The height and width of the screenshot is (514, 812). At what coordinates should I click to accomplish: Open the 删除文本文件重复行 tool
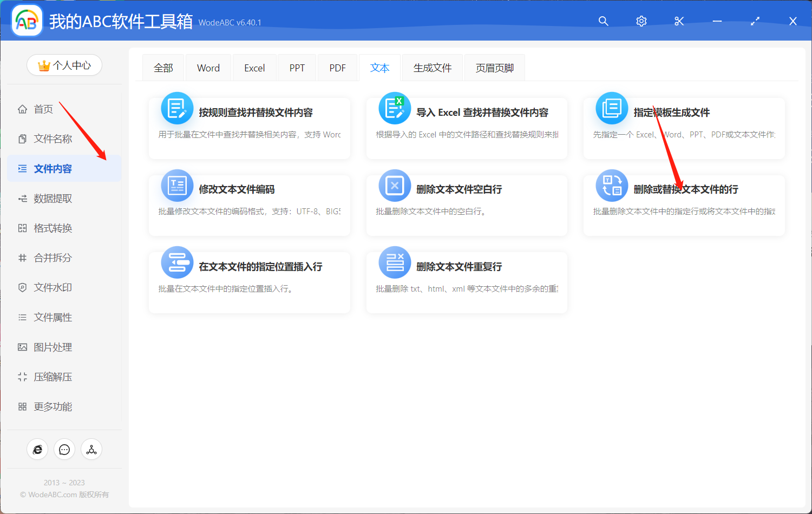[x=467, y=281]
